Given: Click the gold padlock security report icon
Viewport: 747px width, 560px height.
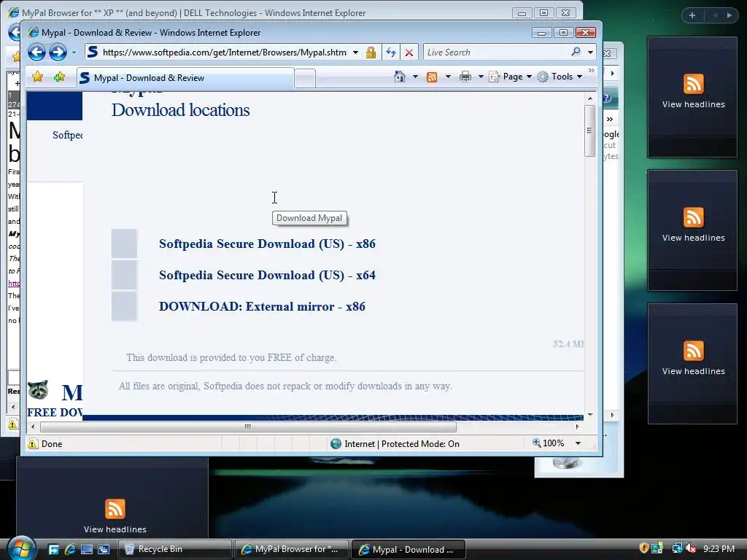Looking at the screenshot, I should [371, 52].
